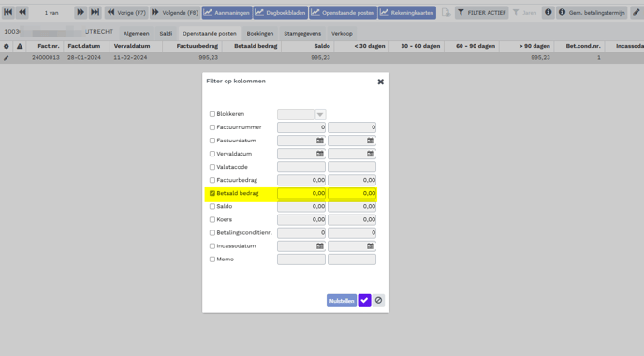This screenshot has height=356, width=644.
Task: Click the Memo first input field
Action: (301, 260)
